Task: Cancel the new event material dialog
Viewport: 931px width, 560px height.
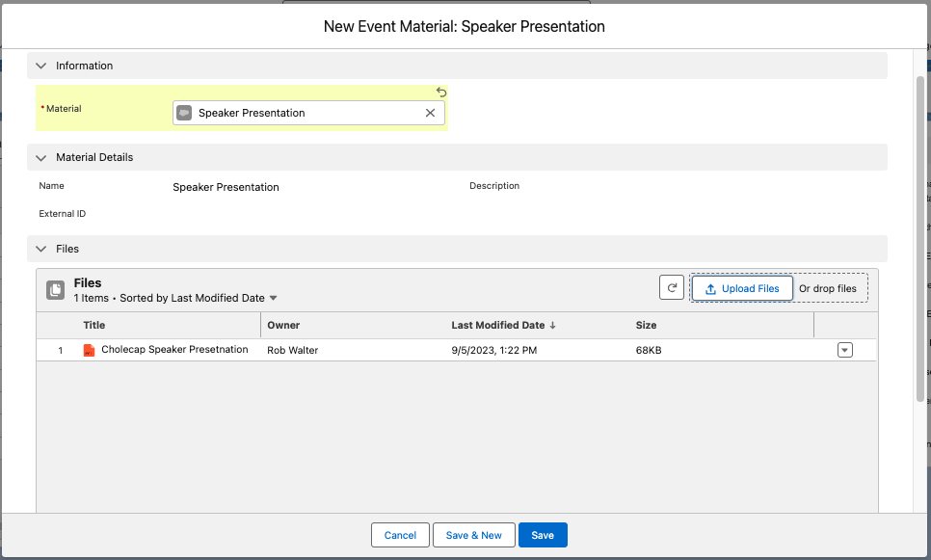Action: 400,535
